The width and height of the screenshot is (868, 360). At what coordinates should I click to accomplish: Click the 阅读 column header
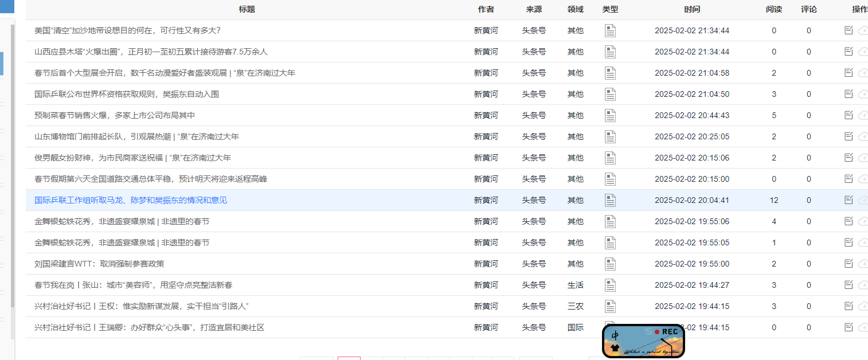(774, 9)
